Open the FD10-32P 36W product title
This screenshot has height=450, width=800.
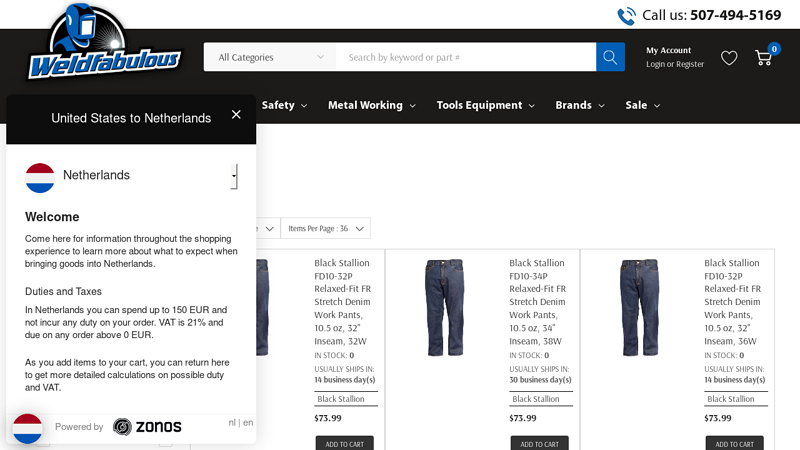click(x=733, y=302)
